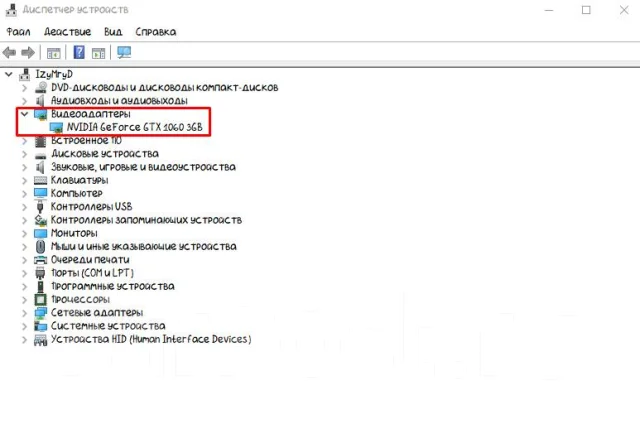The height and width of the screenshot is (448, 640).
Task: Select Дисковые устройства tree item
Action: [x=105, y=154]
